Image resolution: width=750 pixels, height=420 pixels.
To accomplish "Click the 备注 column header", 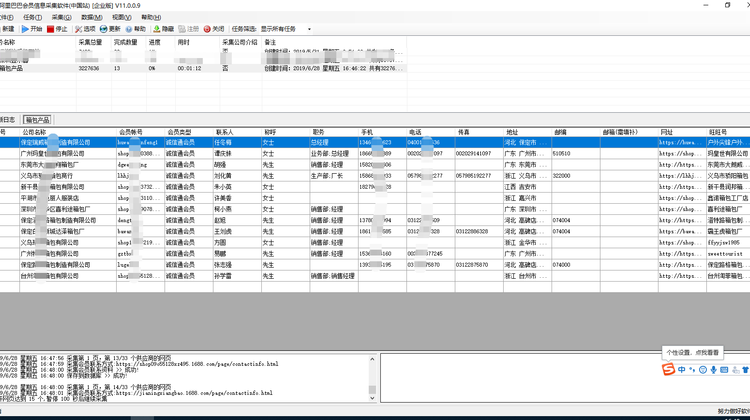I will tap(334, 42).
